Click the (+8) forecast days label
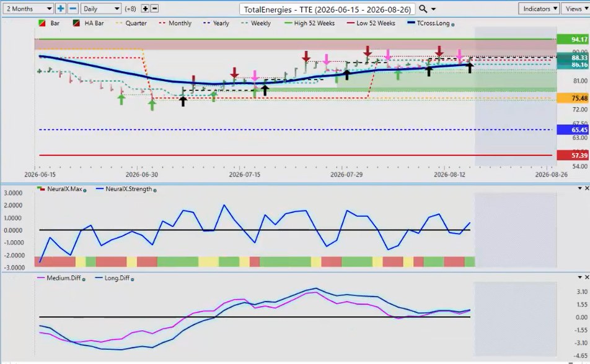Image resolution: width=590 pixels, height=364 pixels. click(131, 9)
